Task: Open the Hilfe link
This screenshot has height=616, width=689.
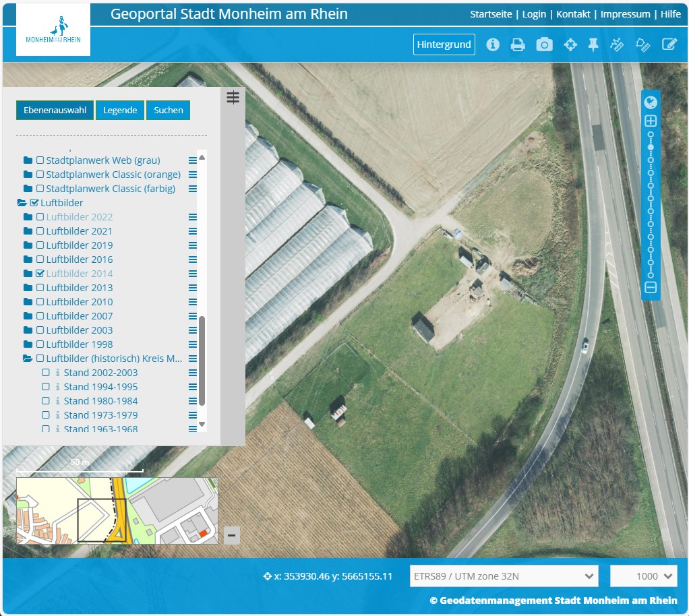Action: tap(671, 14)
